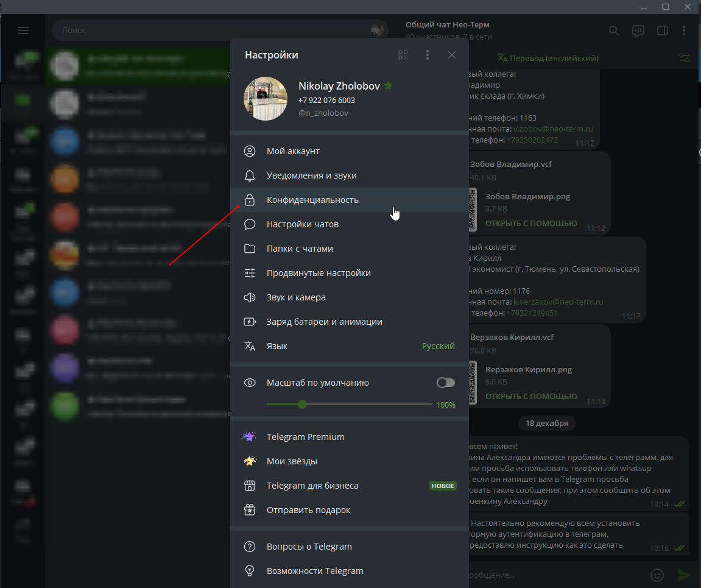Open the emoji picker in message field
The image size is (701, 588).
[x=657, y=575]
